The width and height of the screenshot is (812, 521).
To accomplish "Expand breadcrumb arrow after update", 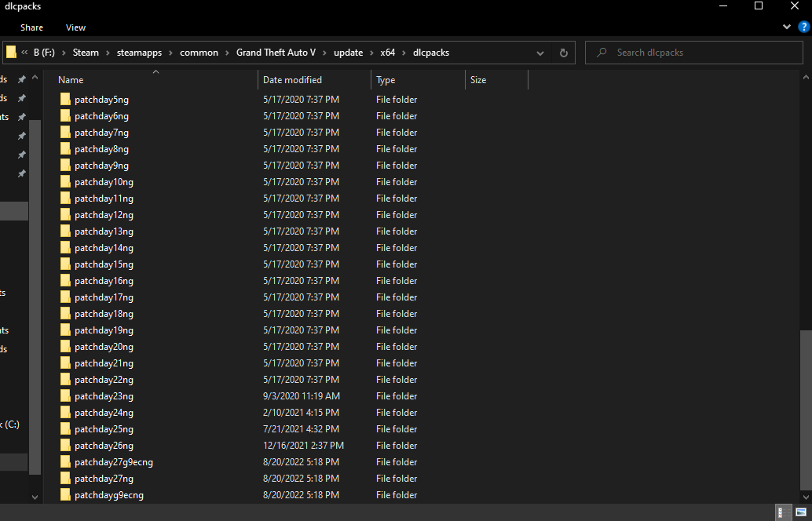I will click(371, 53).
